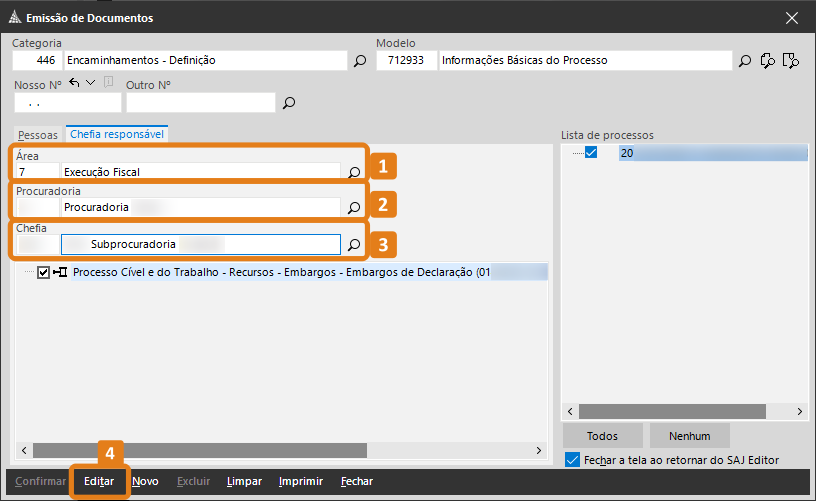Open the Chefia lookup magnifier
Viewport: 816px width, 501px height.
(x=354, y=245)
